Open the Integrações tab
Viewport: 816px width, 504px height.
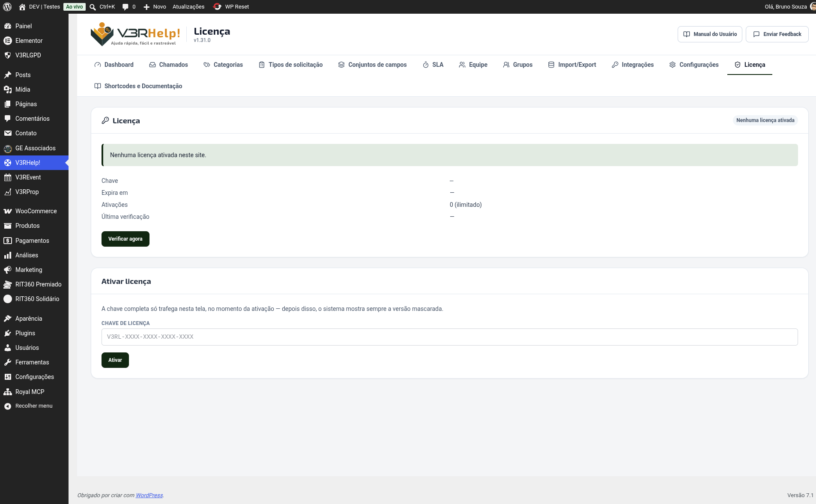(633, 65)
